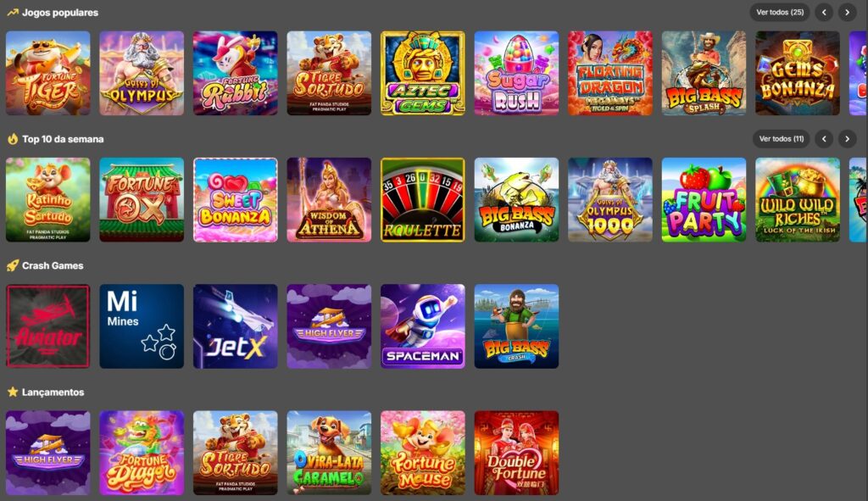This screenshot has width=868, height=501.
Task: Select Sweet Bonanza game
Action: 236,200
